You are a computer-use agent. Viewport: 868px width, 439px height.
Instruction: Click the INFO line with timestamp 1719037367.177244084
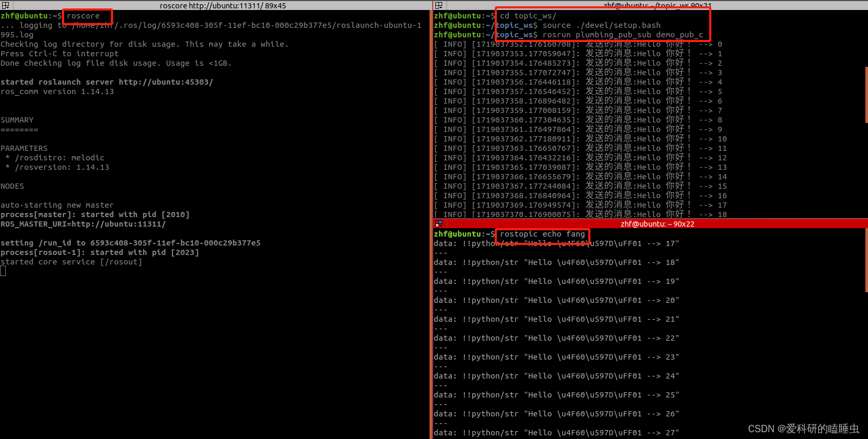point(580,186)
